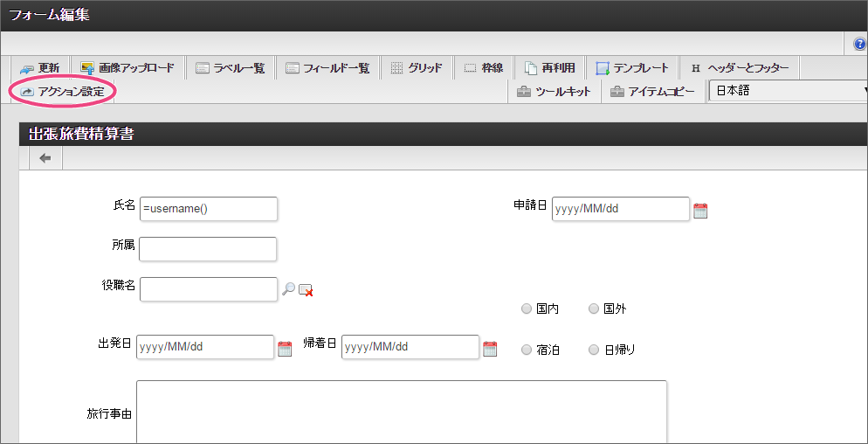
Task: Open the calendar icon beside 申請日
Action: (700, 211)
